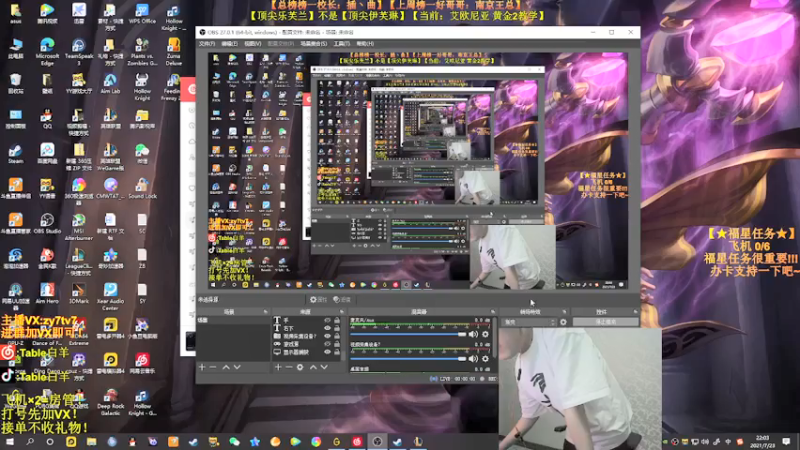Select the 3DMark desktop icon
This screenshot has width=800, height=450.
[x=79, y=294]
